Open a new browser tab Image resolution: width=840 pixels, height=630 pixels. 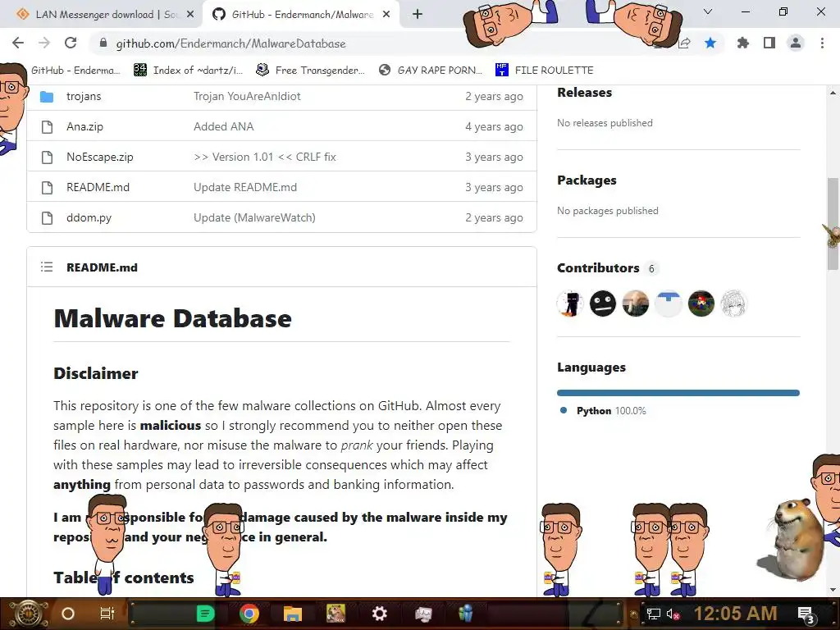418,15
